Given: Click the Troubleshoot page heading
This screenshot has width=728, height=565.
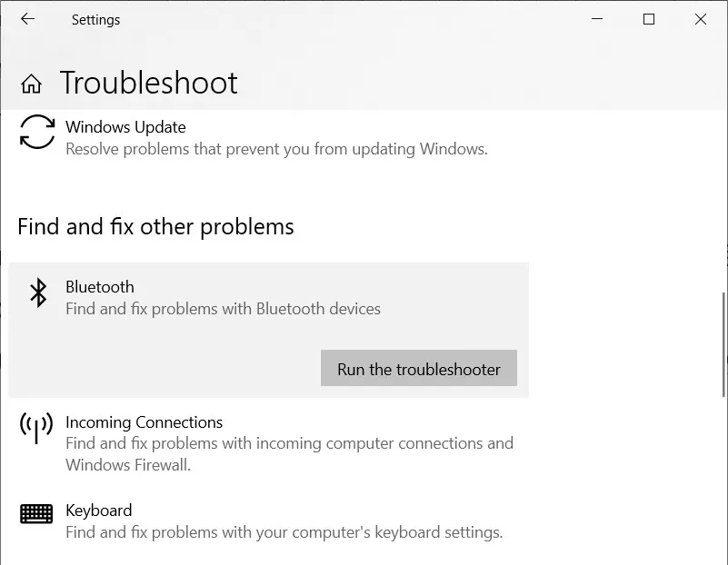Looking at the screenshot, I should [x=148, y=83].
